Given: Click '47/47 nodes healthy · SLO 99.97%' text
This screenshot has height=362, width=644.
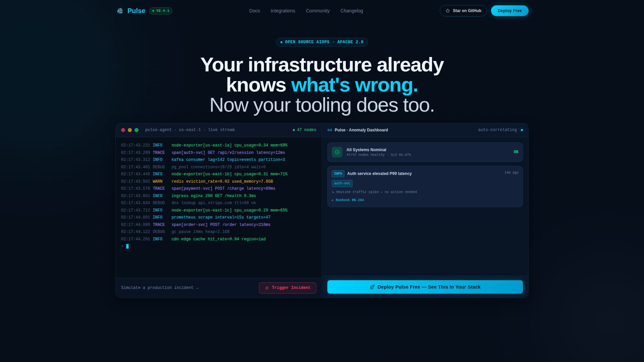Looking at the screenshot, I should click(x=378, y=155).
